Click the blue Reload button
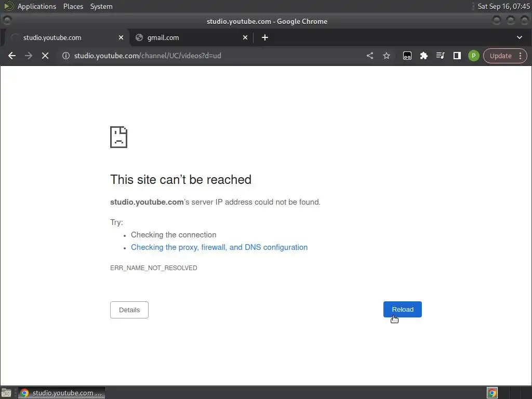 [403, 310]
